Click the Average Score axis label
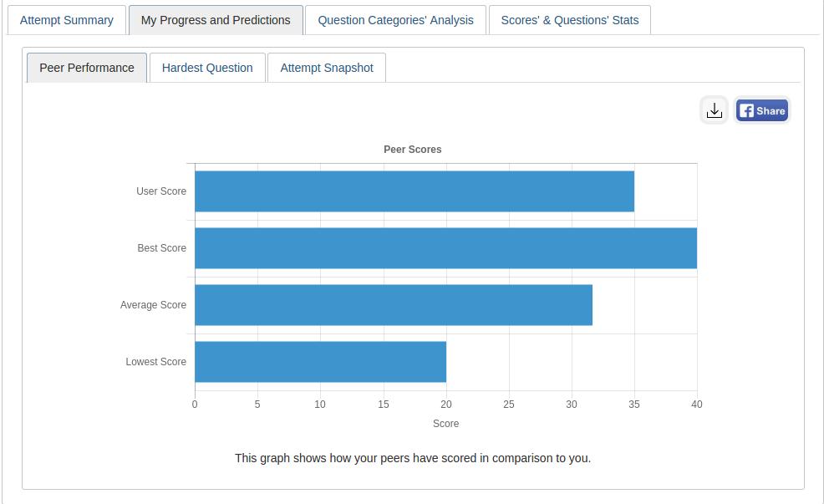 click(x=153, y=305)
